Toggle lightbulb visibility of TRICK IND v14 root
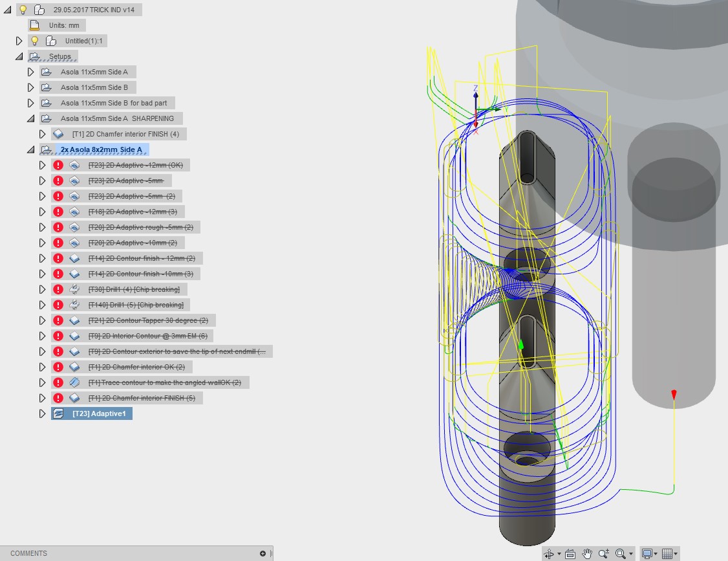 click(23, 10)
